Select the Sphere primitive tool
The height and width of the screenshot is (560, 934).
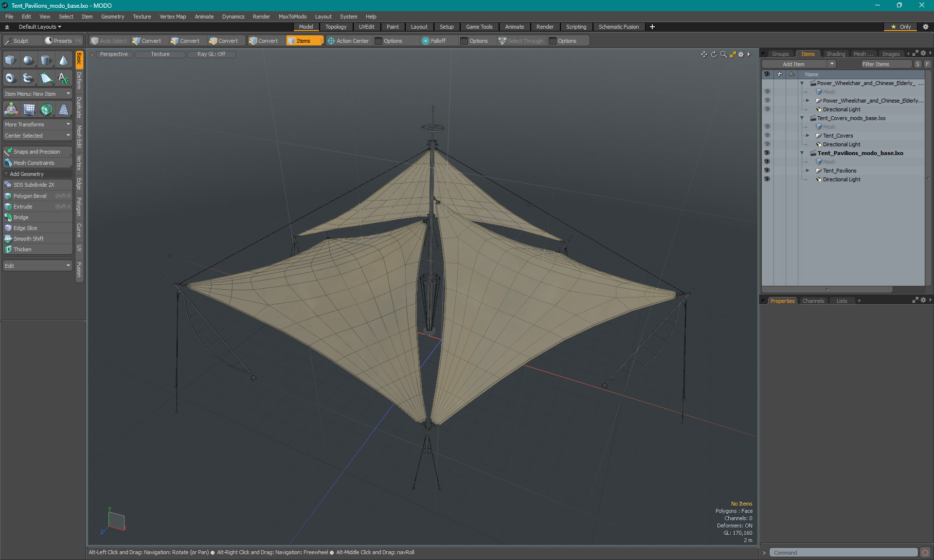tap(28, 60)
